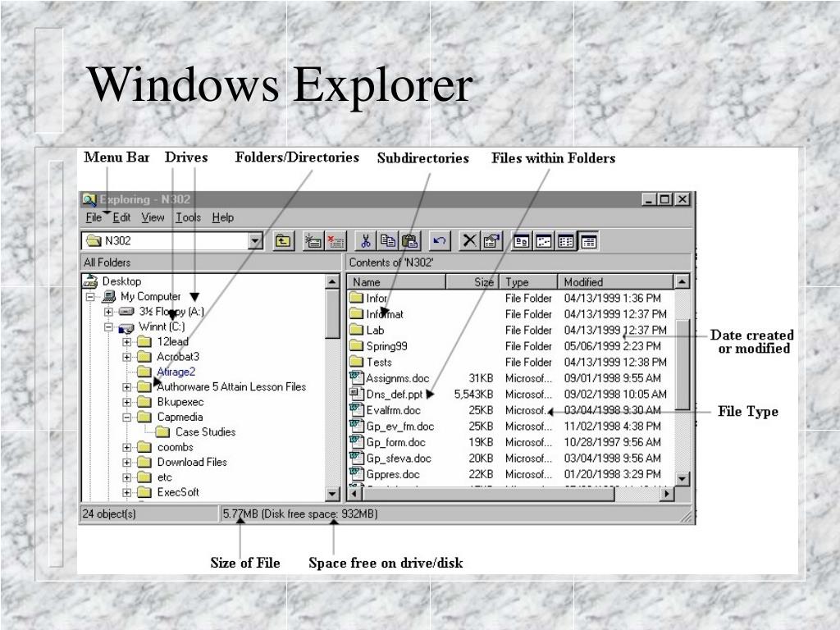
Task: Switch to Details view icon
Action: click(x=588, y=241)
